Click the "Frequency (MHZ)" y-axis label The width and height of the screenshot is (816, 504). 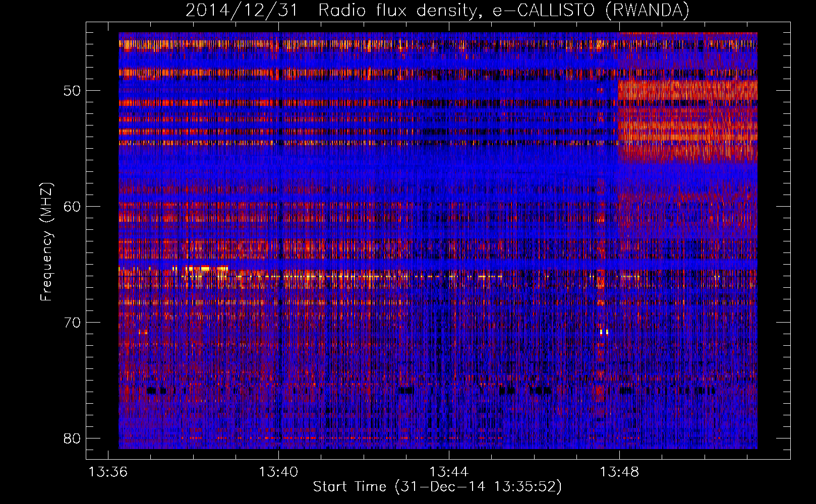click(x=46, y=242)
